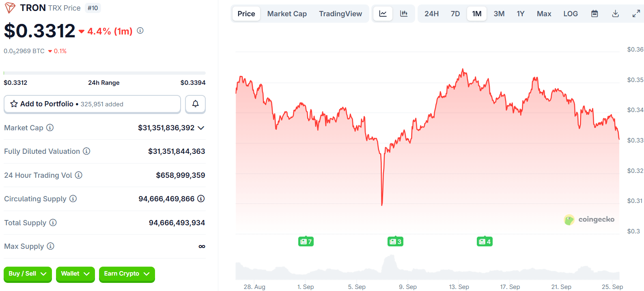Expand the Market Cap value chevron
Screen dimensions: 644x291
tap(201, 128)
